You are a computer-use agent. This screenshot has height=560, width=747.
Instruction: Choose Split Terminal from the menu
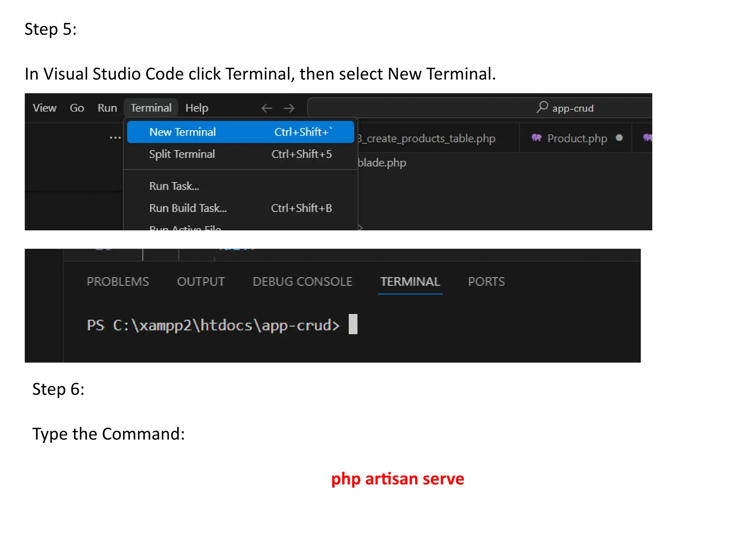241,154
